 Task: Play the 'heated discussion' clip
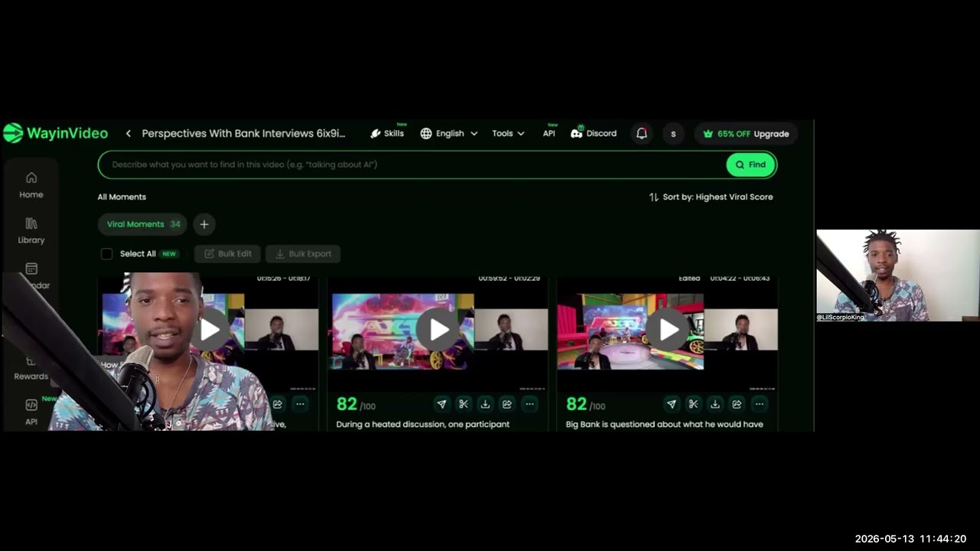click(439, 330)
